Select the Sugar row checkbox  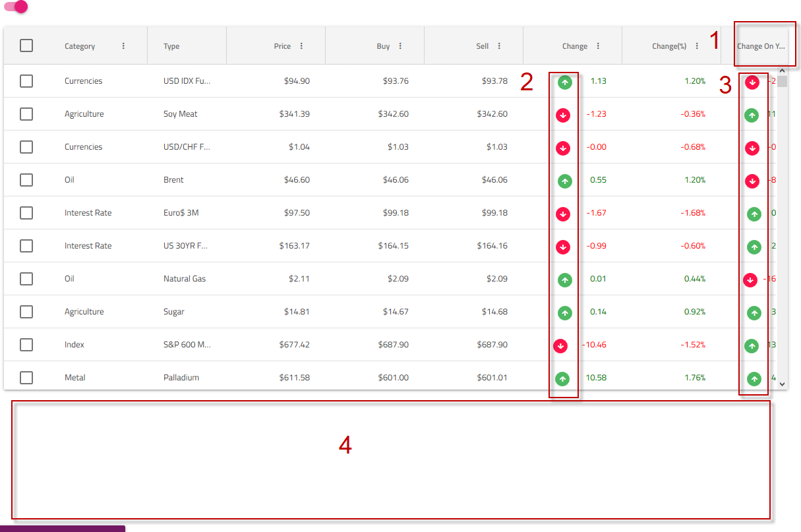pyautogui.click(x=26, y=312)
